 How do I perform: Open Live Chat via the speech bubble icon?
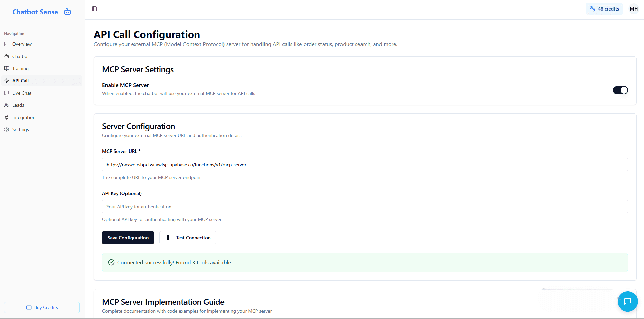pyautogui.click(x=7, y=93)
